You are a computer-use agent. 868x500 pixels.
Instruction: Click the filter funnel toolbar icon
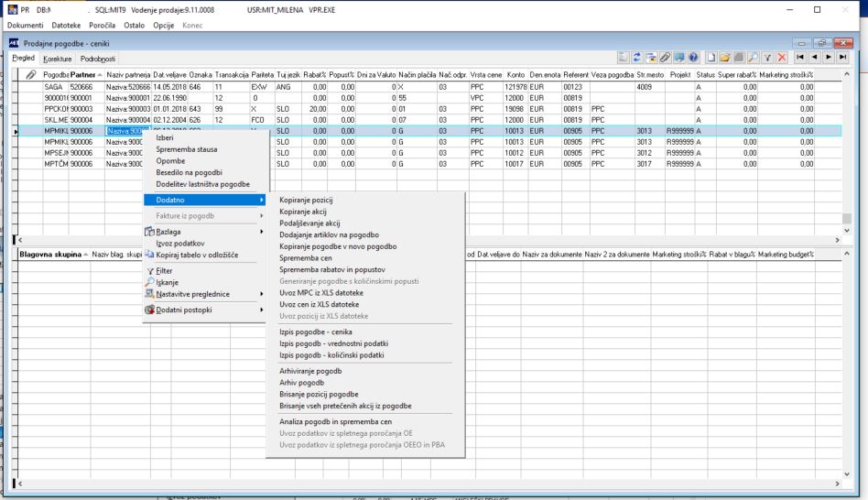point(768,57)
